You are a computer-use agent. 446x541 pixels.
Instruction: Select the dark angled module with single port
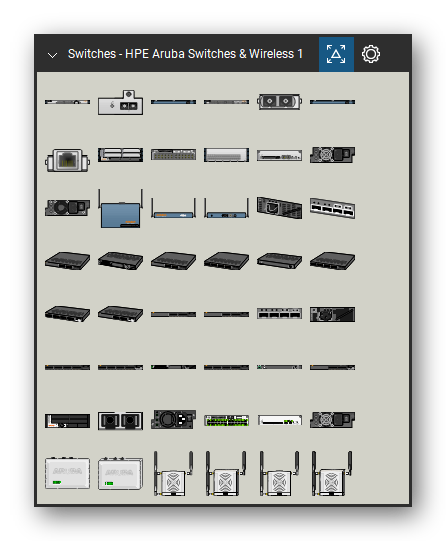[x=279, y=208]
